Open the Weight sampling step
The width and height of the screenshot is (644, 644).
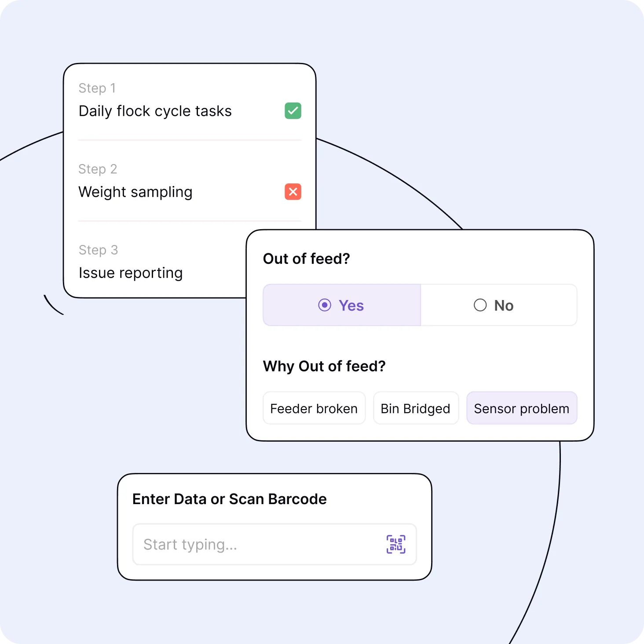pyautogui.click(x=135, y=192)
